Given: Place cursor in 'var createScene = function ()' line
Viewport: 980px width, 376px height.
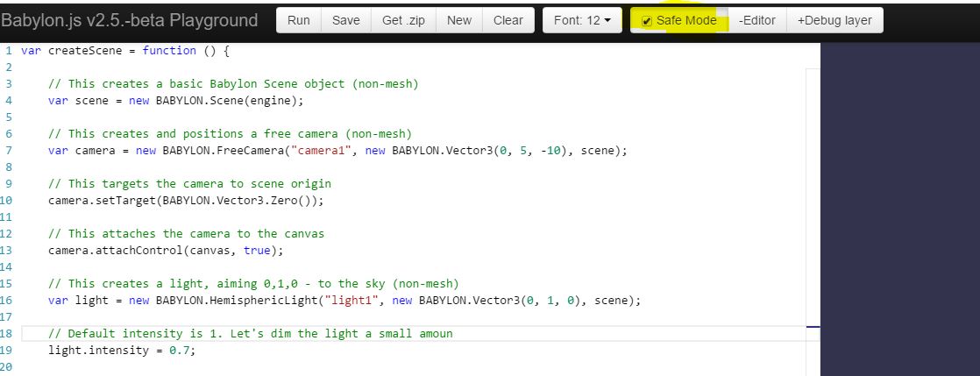Looking at the screenshot, I should tap(125, 51).
